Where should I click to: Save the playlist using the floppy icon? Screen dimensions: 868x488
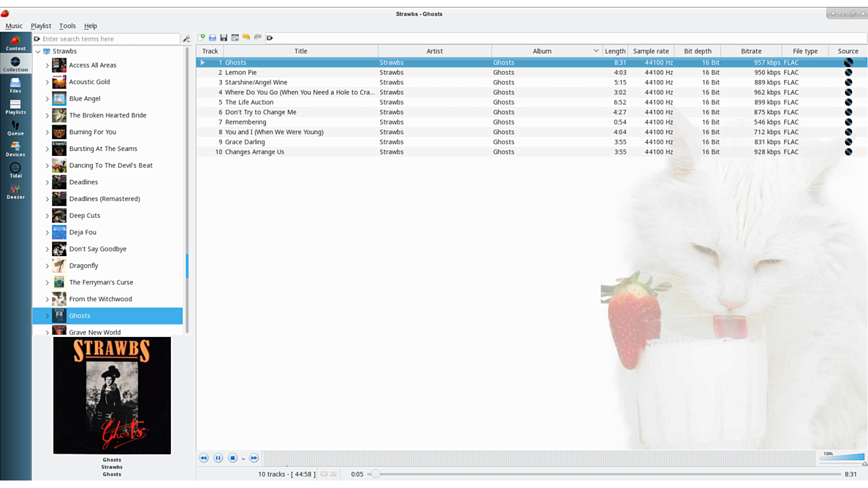coord(224,38)
